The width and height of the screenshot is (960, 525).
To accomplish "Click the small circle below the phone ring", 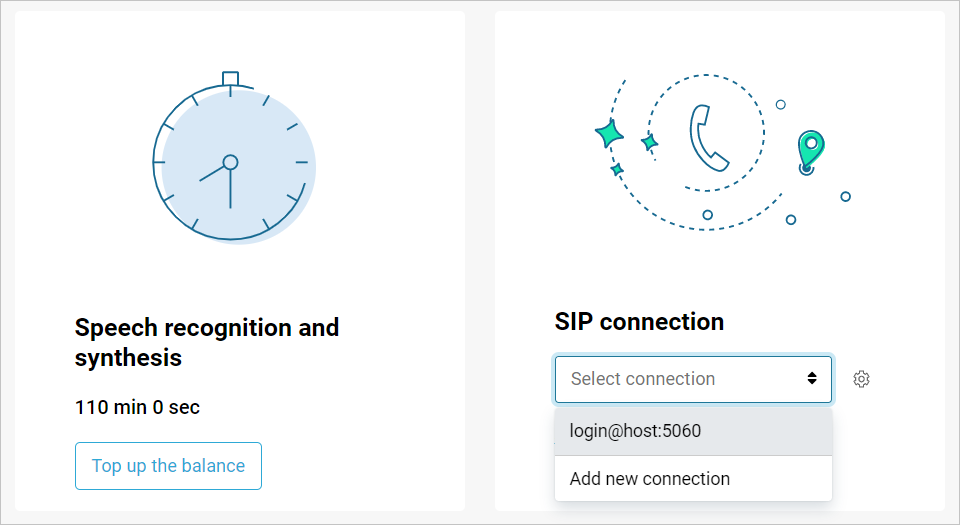I will (707, 214).
